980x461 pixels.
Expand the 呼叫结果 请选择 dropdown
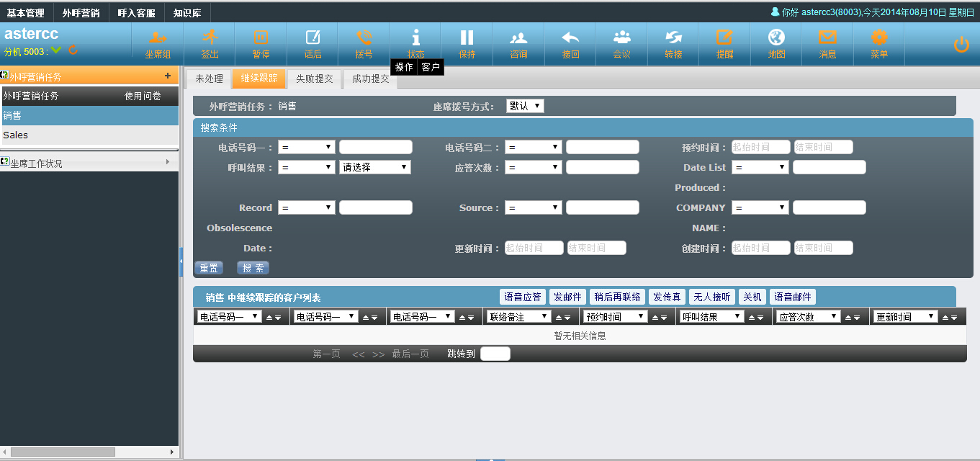tap(374, 167)
